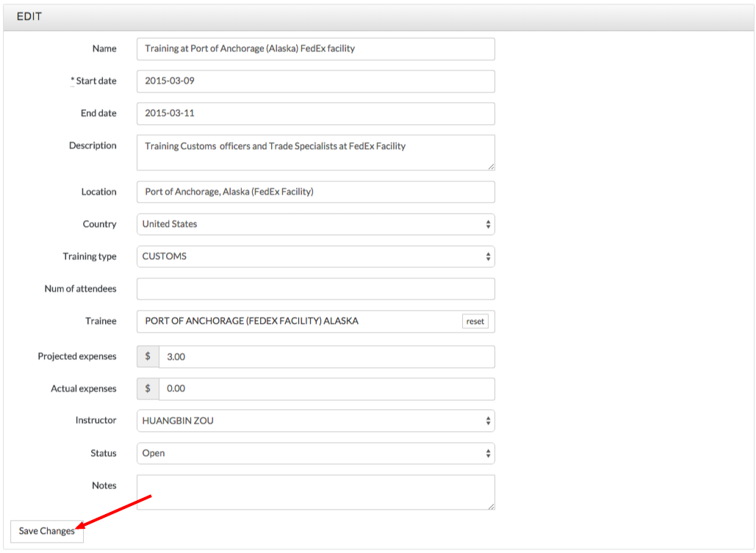Click inside the Description text area
This screenshot has height=553, width=756.
[x=315, y=152]
